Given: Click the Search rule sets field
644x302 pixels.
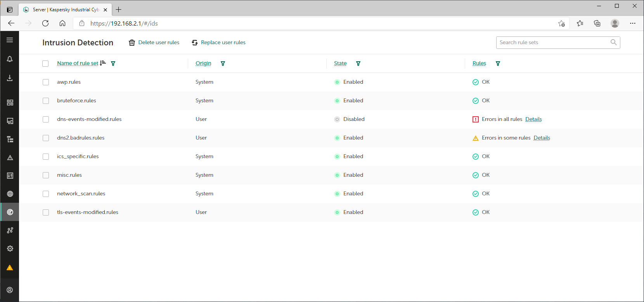Looking at the screenshot, I should point(553,43).
